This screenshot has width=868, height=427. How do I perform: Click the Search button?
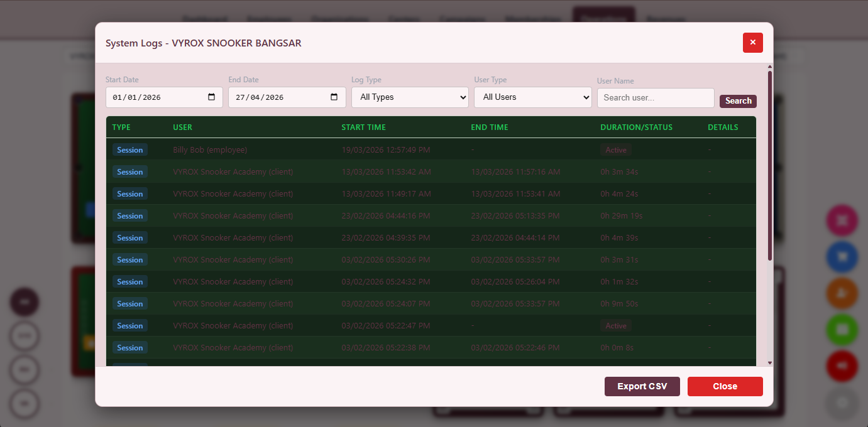pyautogui.click(x=738, y=101)
